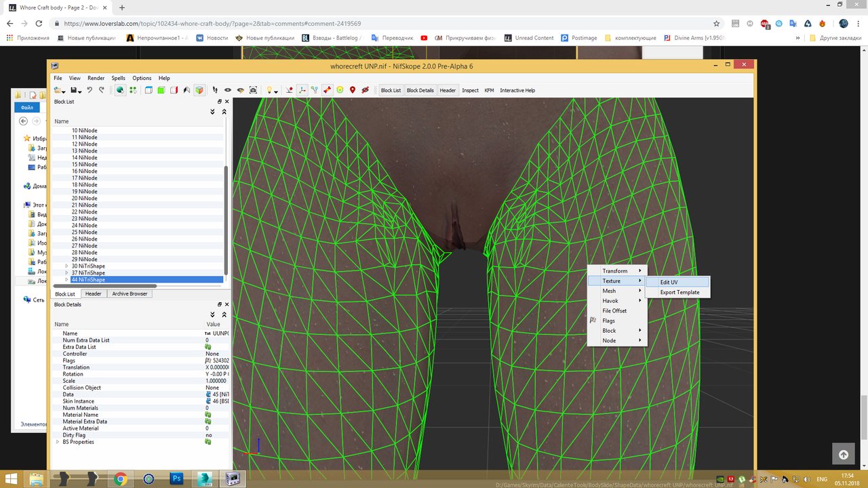Expand the 44 NiTriShape tree node
The height and width of the screenshot is (488, 868).
(66, 280)
